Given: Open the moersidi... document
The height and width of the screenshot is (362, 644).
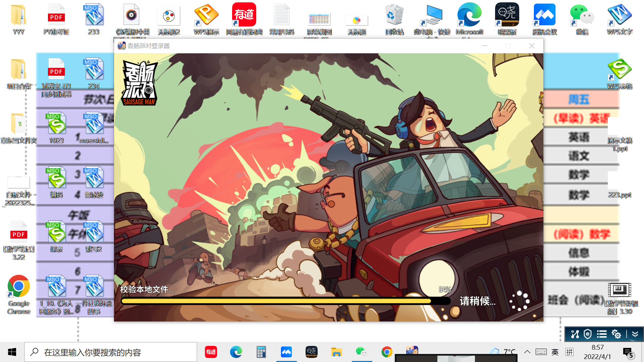Looking at the screenshot, I should 94,128.
